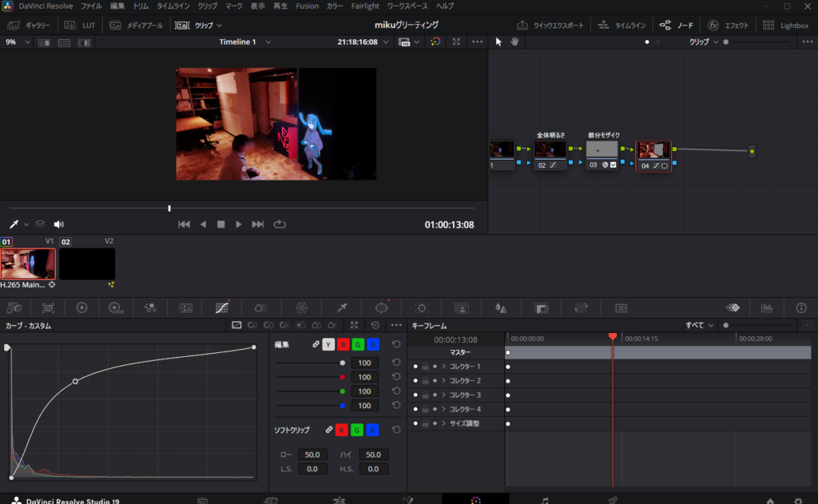Image resolution: width=818 pixels, height=504 pixels.
Task: Expand the コレクター 4 keyframe track
Action: click(443, 409)
